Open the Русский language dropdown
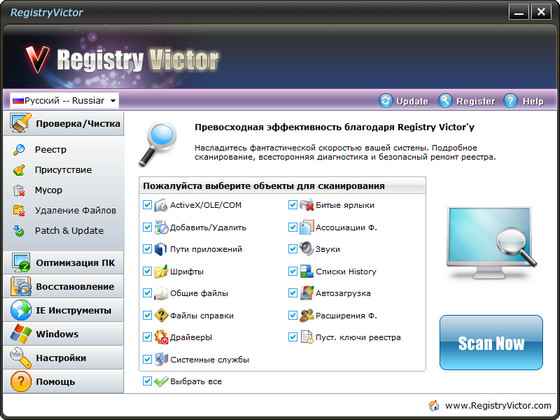Screen dimensions: 560x420 64,101
